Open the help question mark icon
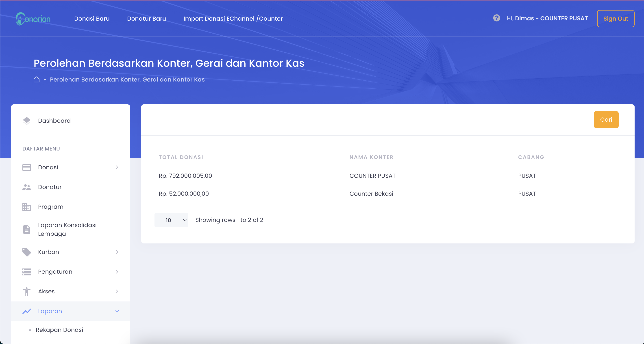The height and width of the screenshot is (344, 644). (496, 18)
